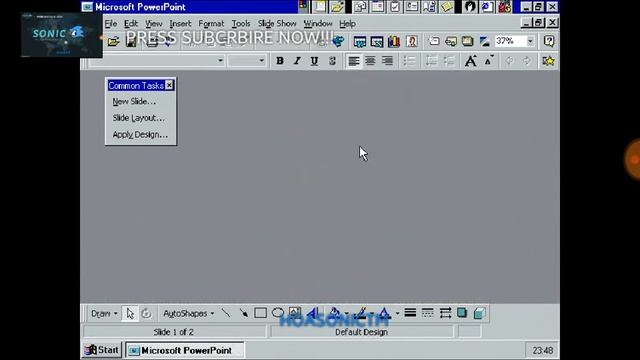The image size is (640, 360).
Task: Click the New Slide toolbar icon
Action: (433, 41)
